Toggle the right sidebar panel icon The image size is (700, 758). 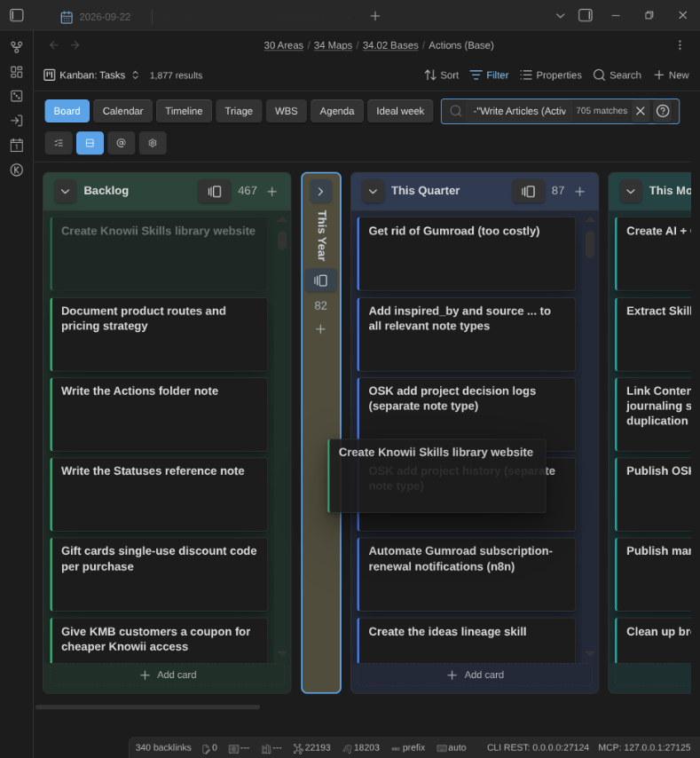pyautogui.click(x=585, y=15)
